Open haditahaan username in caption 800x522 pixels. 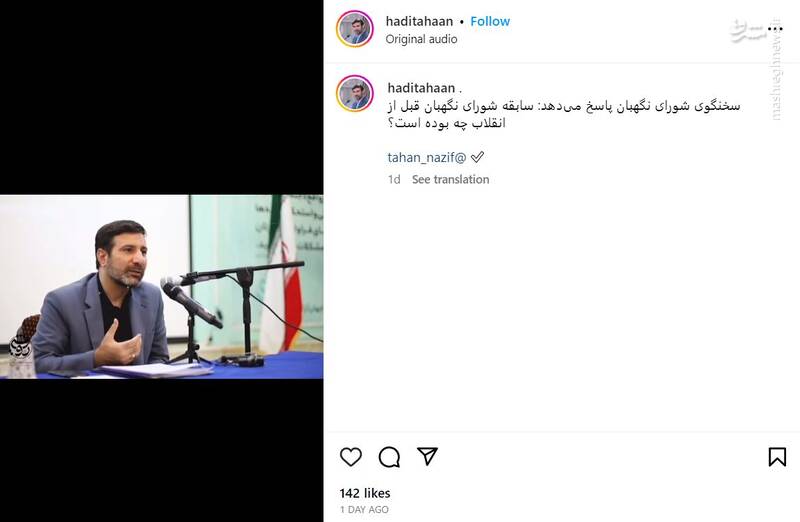coord(421,88)
